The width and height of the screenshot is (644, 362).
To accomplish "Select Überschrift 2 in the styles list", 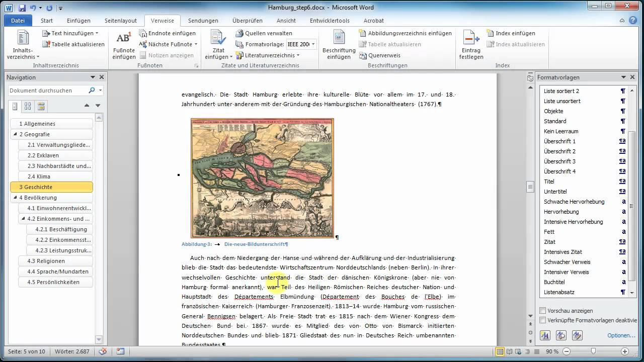I will click(x=560, y=151).
